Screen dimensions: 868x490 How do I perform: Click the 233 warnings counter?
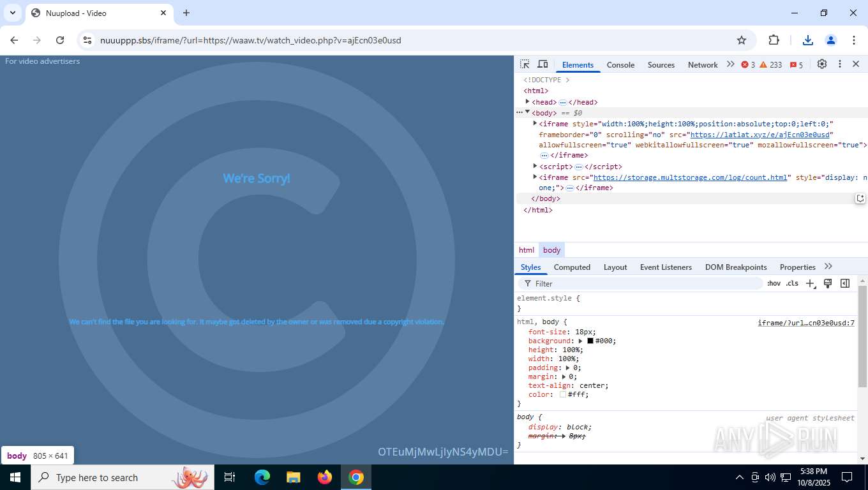(771, 65)
